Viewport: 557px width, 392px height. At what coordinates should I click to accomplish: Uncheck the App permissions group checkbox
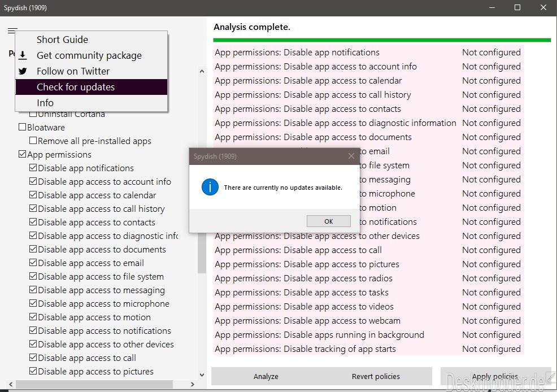(23, 154)
